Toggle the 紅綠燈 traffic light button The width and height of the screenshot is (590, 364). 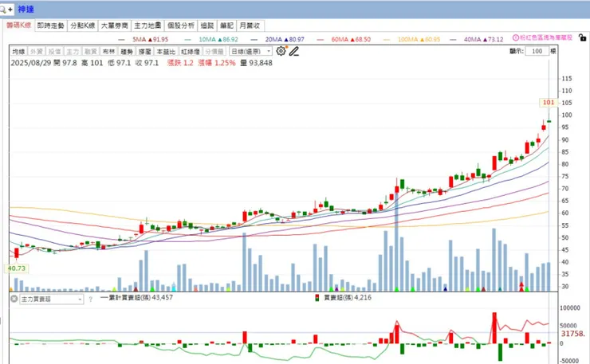[191, 52]
